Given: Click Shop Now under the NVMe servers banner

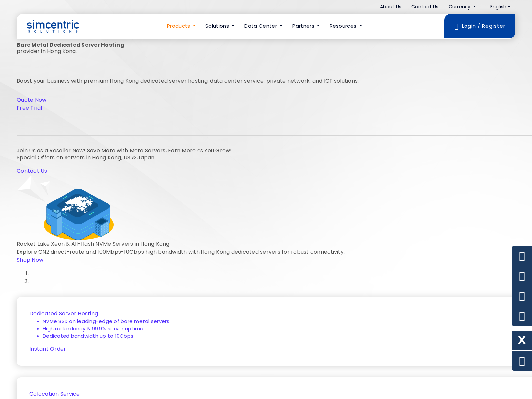Looking at the screenshot, I should click(30, 260).
